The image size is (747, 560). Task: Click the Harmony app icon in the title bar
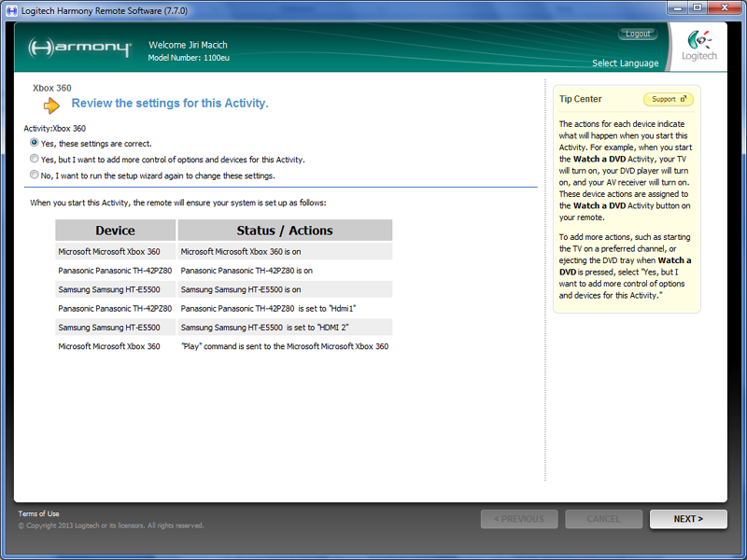click(x=12, y=10)
